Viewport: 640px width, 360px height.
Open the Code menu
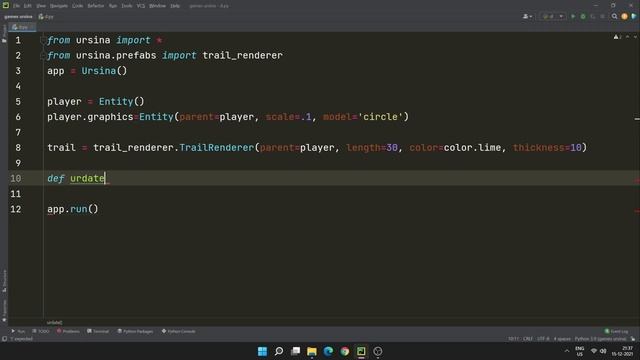pos(78,6)
